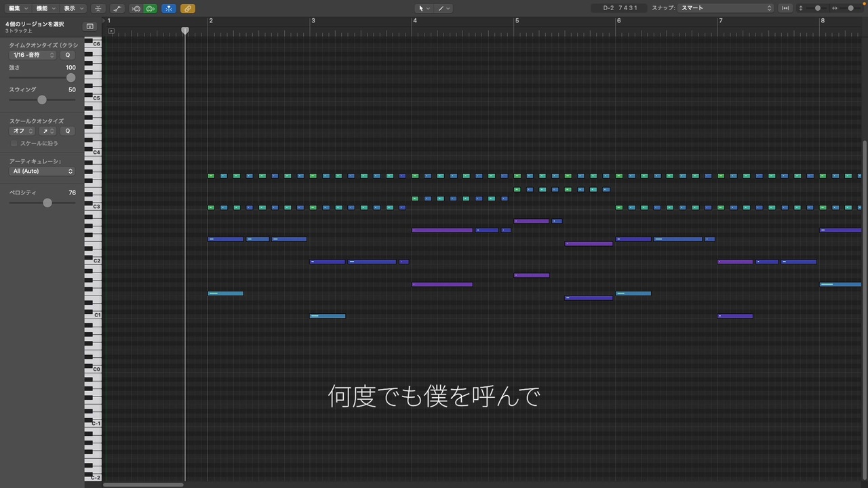This screenshot has width=868, height=488.
Task: Click the inspector toggle icon beside region info
Action: 90,26
